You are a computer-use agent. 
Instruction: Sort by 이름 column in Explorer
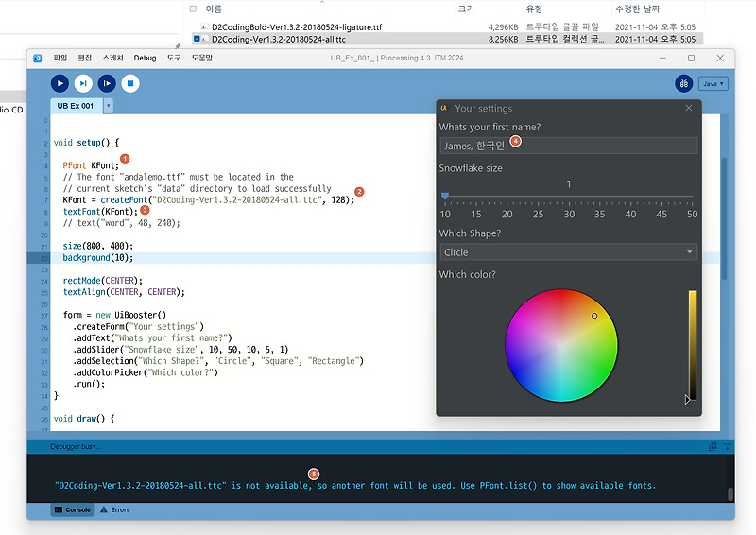pyautogui.click(x=214, y=9)
